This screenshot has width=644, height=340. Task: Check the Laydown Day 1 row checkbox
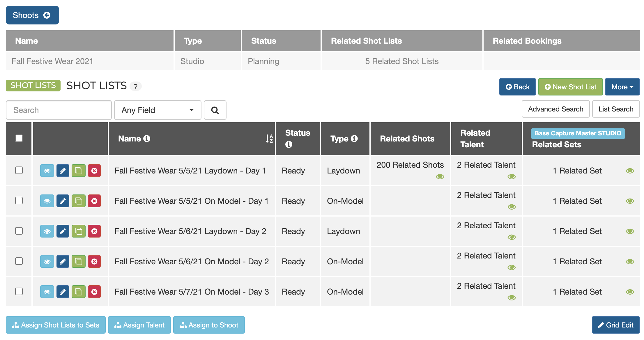(x=19, y=170)
